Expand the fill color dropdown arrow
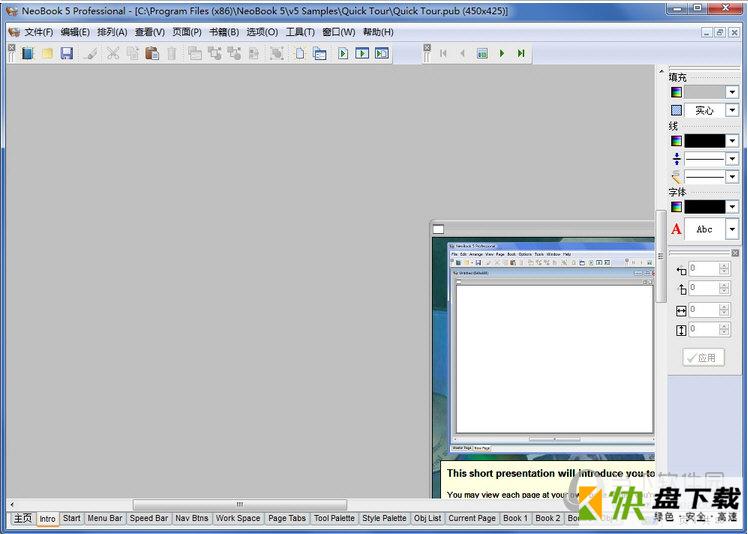748x534 pixels. click(x=732, y=92)
